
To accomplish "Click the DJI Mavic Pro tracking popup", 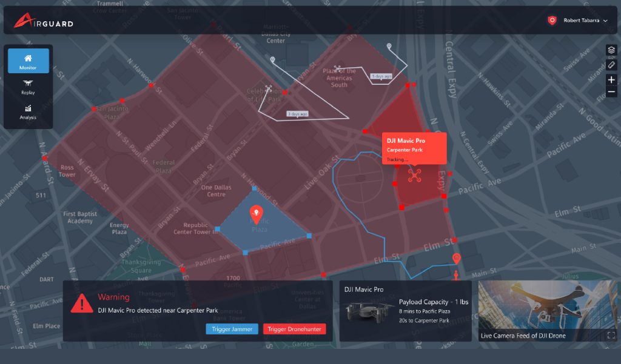I will [x=414, y=149].
